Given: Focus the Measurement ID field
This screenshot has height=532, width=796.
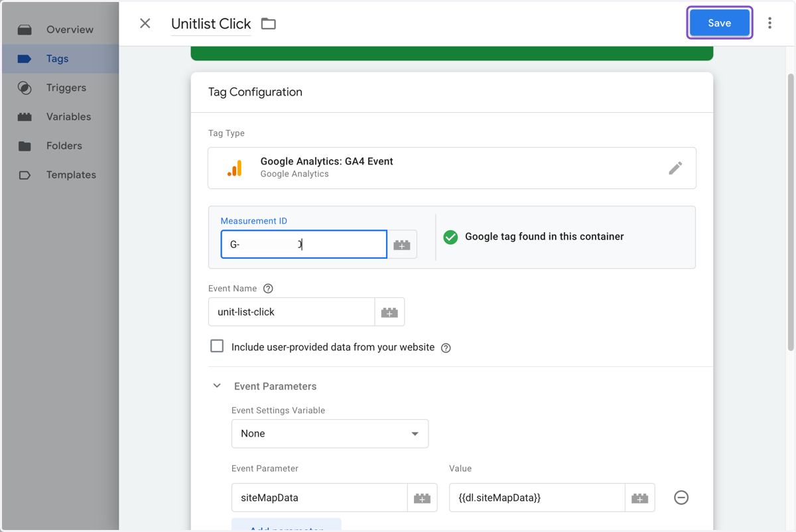Looking at the screenshot, I should point(304,244).
